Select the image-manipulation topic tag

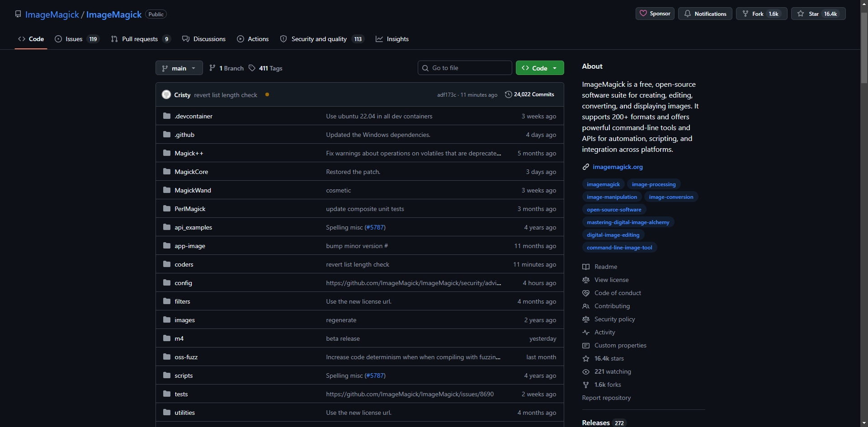click(x=612, y=197)
